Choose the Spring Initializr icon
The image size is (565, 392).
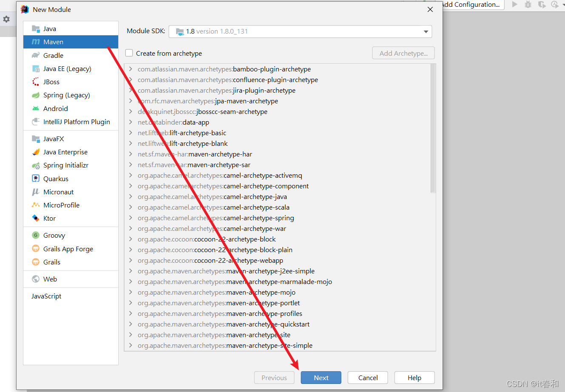click(x=36, y=165)
